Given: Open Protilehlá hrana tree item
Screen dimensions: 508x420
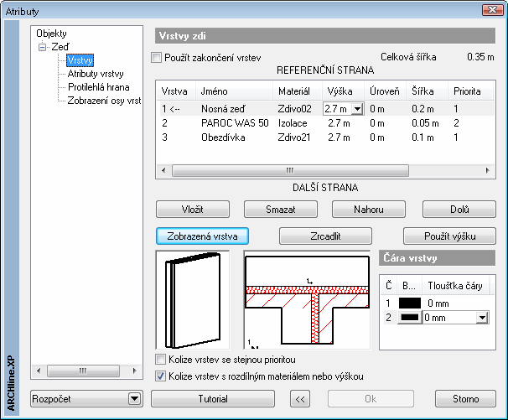Looking at the screenshot, I should click(98, 87).
